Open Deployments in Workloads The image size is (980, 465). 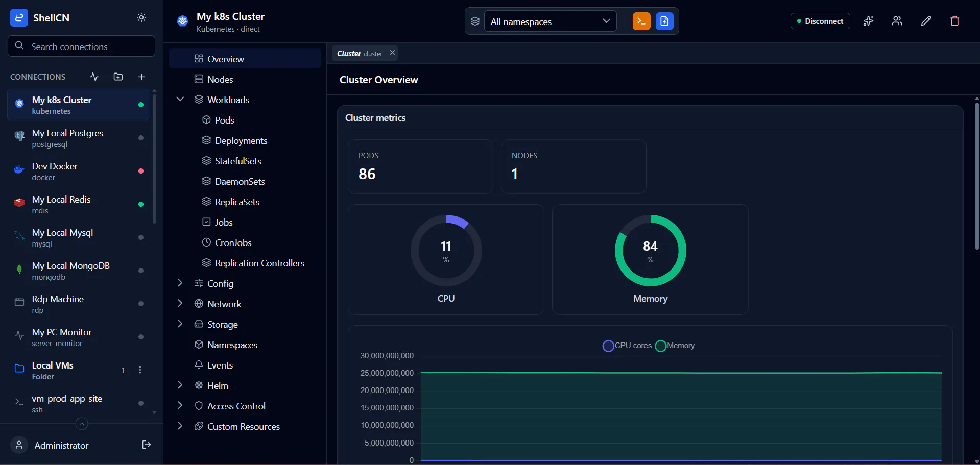tap(245, 140)
